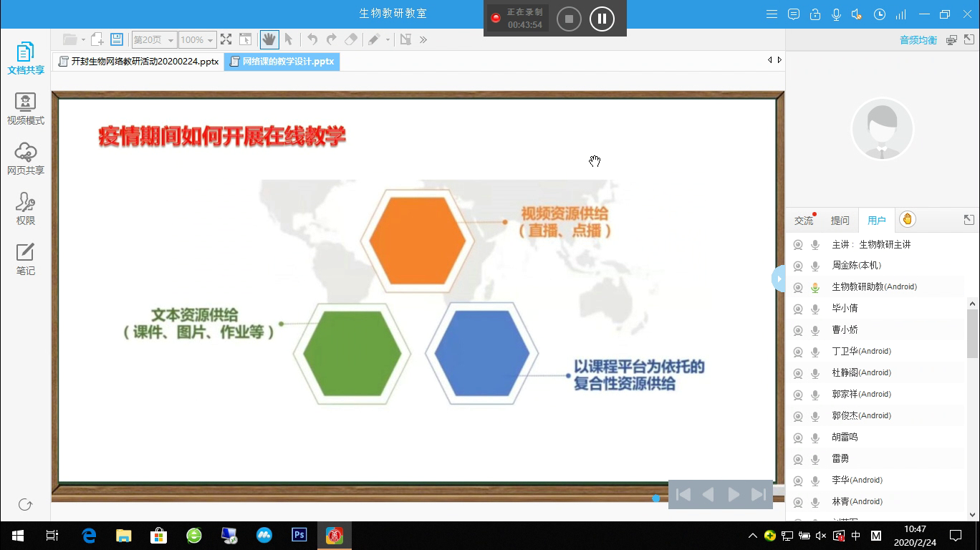Switch to 视频模式 video mode

(x=26, y=108)
